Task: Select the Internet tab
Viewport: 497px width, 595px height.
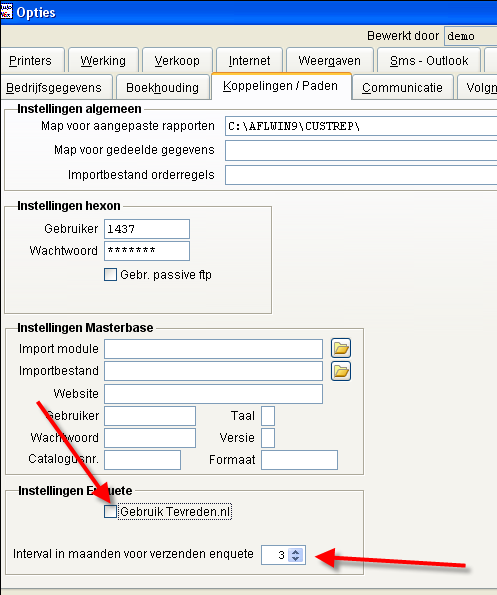Action: pyautogui.click(x=250, y=60)
